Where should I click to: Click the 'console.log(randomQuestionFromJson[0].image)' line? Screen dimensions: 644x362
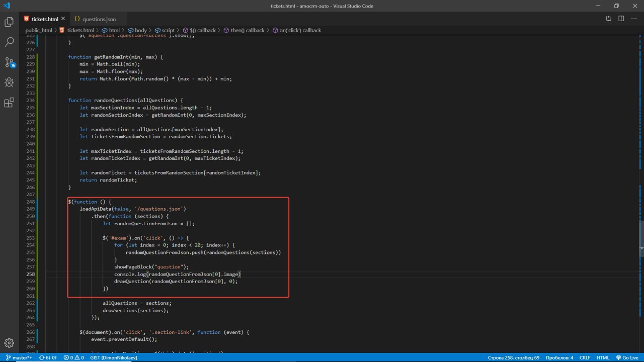[x=178, y=274]
